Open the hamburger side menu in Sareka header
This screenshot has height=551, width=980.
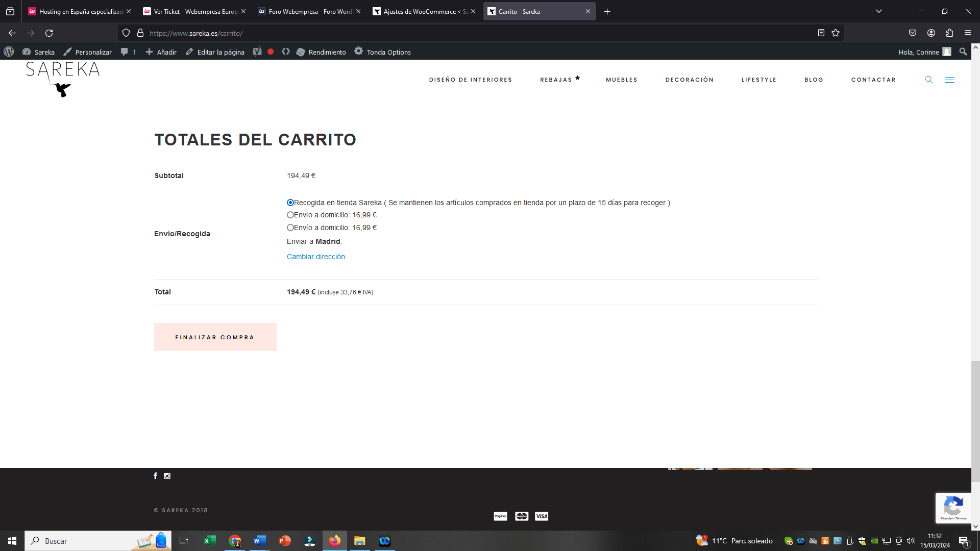[950, 80]
